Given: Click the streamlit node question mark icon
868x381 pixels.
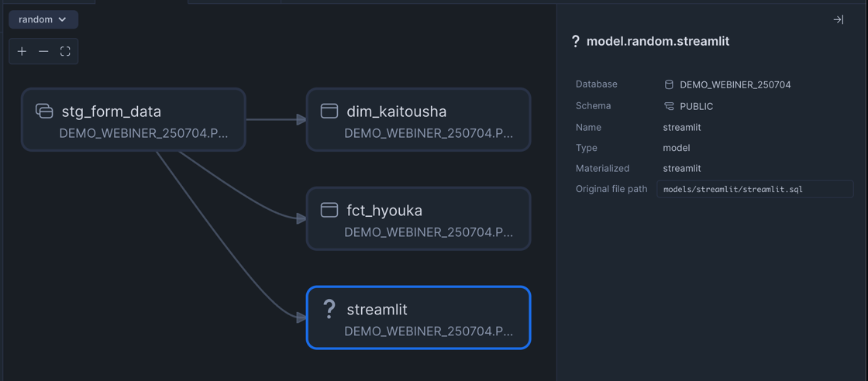Looking at the screenshot, I should [329, 309].
